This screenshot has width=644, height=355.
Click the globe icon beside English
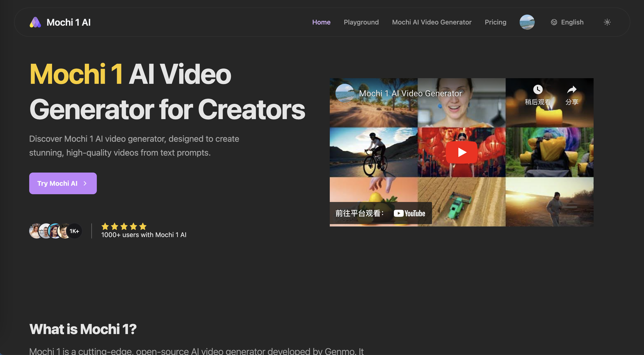(x=554, y=22)
